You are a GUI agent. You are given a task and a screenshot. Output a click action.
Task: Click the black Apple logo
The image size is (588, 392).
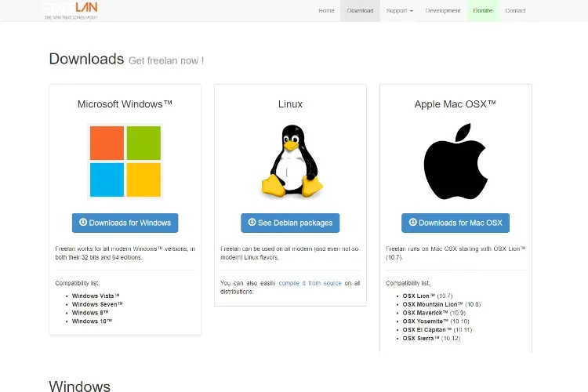[x=456, y=161]
